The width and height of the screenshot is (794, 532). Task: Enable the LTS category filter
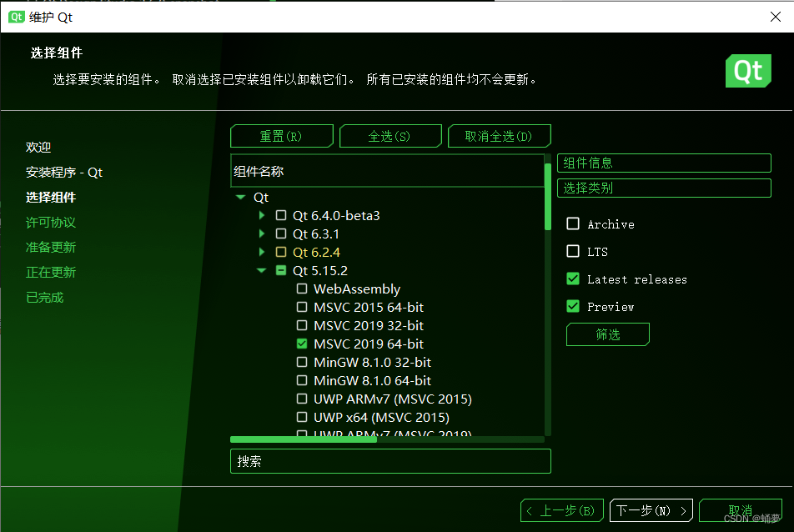tap(573, 251)
